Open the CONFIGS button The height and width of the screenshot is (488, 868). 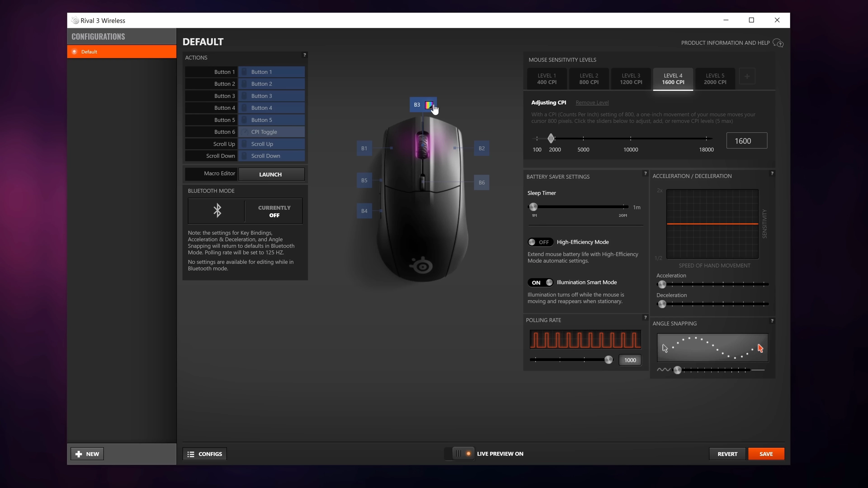click(x=205, y=454)
